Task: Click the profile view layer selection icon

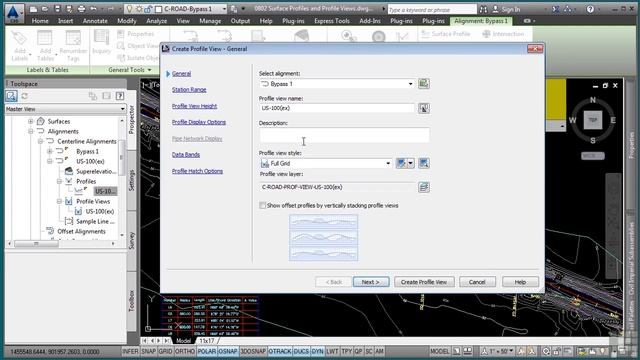Action: tap(424, 187)
